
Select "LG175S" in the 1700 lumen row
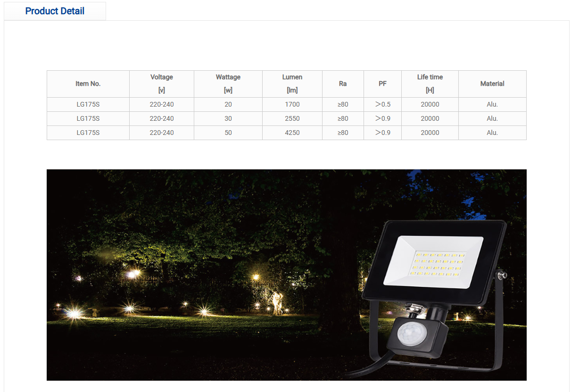(x=88, y=105)
